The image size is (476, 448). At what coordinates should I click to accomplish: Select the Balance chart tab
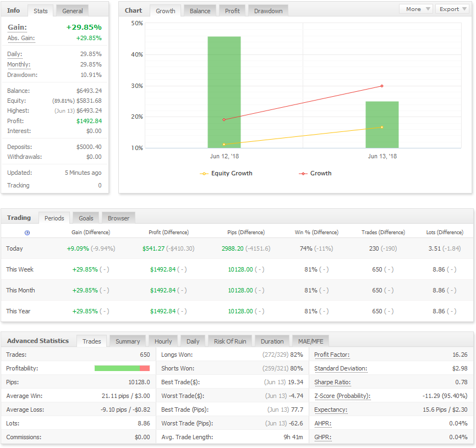(x=200, y=11)
